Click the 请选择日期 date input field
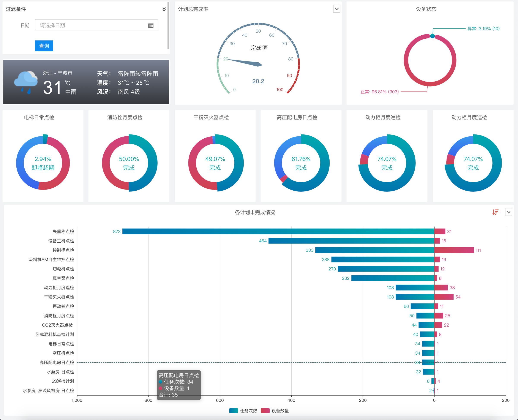The width and height of the screenshot is (518, 420). [x=96, y=25]
